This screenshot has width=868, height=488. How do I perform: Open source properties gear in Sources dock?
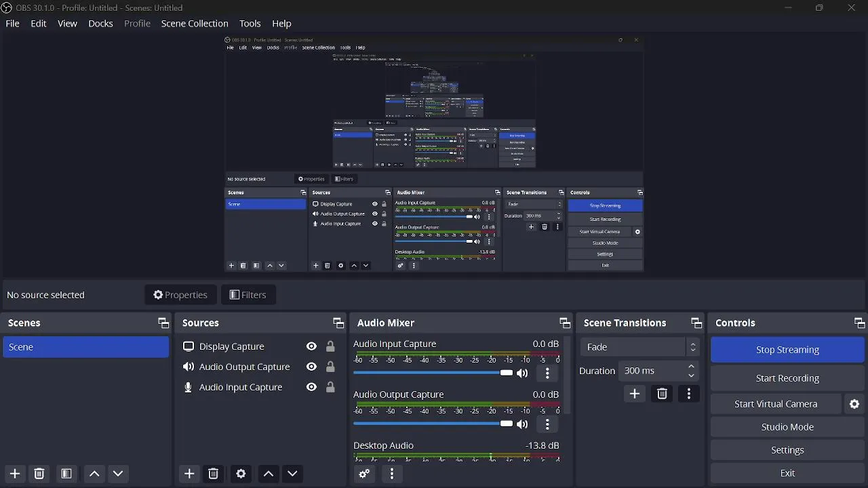[x=241, y=474]
